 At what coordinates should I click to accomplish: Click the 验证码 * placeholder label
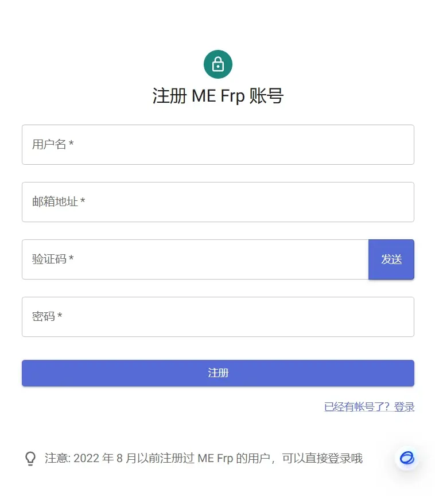point(53,259)
